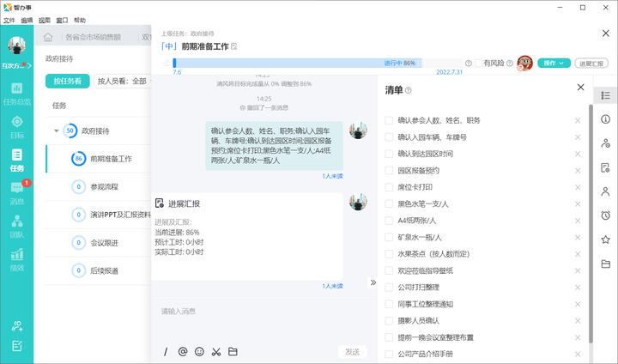Open the 操作 dropdown button
Image resolution: width=618 pixels, height=364 pixels.
click(554, 63)
